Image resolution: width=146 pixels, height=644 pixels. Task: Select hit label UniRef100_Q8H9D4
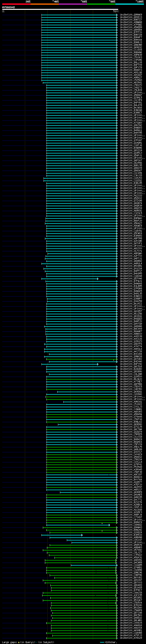(131, 30)
